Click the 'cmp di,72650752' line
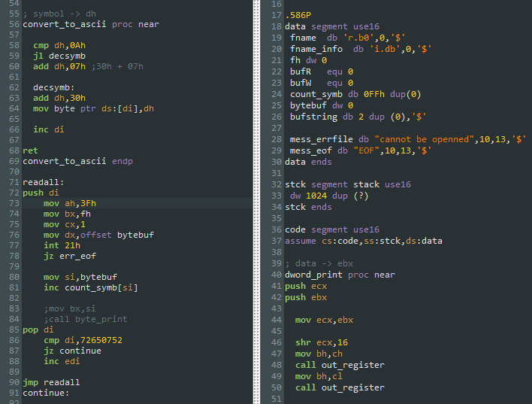This screenshot has height=404, width=532. click(83, 341)
